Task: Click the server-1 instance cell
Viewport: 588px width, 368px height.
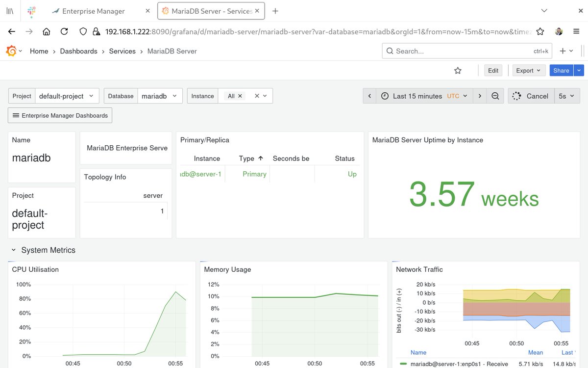Action: pos(201,174)
